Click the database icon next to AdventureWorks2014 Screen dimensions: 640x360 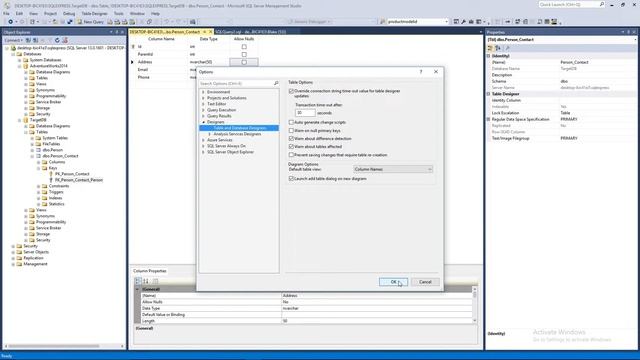26,66
